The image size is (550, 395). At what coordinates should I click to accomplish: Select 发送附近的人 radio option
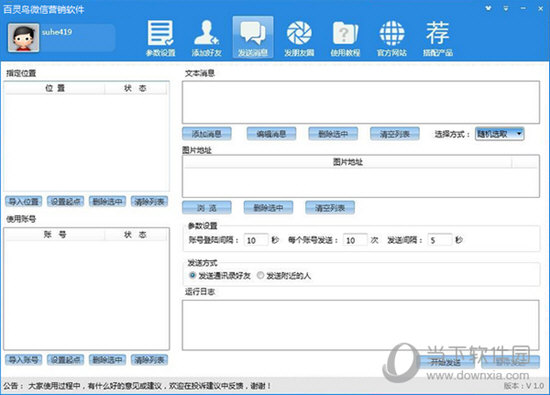284,276
